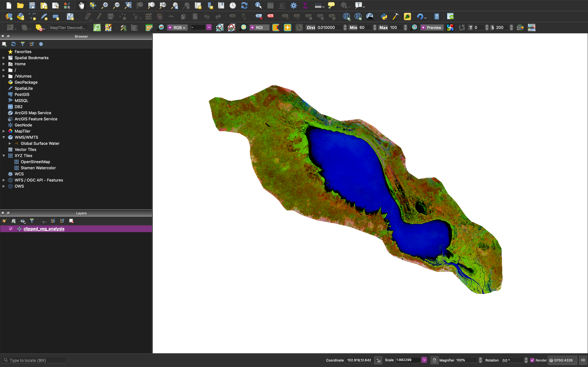Select OpenStreetMap in the Browser
The height and width of the screenshot is (367, 588).
tap(35, 162)
